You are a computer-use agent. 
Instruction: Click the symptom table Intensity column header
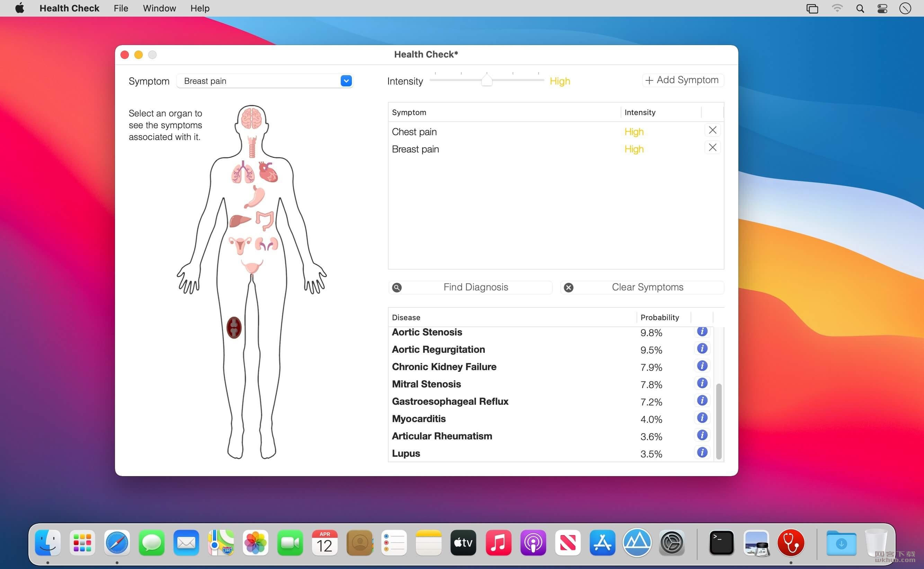tap(660, 112)
